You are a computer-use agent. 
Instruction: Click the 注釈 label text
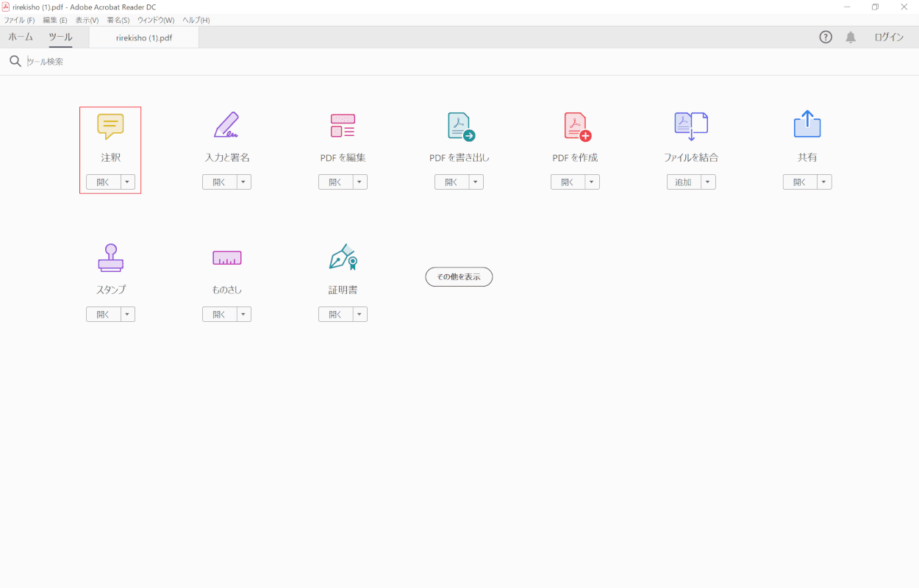110,157
